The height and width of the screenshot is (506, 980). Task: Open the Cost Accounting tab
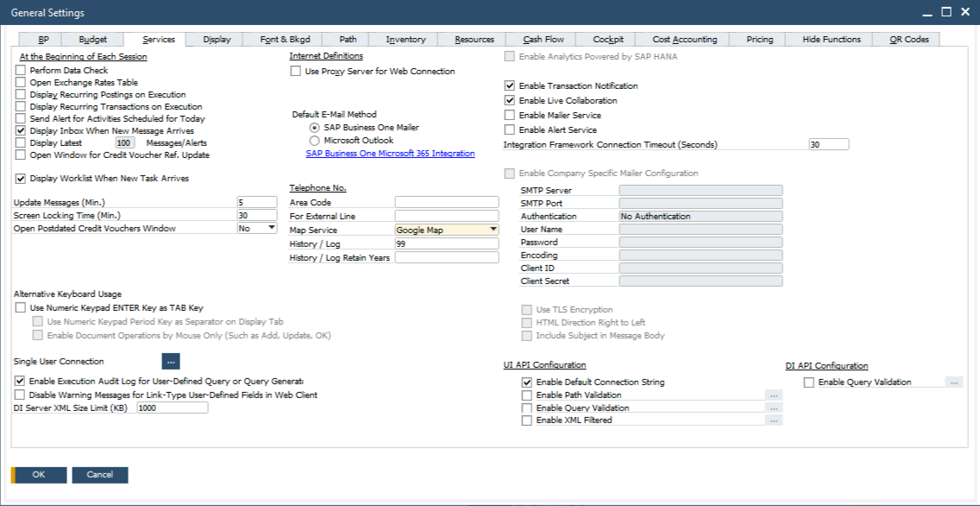(x=685, y=40)
